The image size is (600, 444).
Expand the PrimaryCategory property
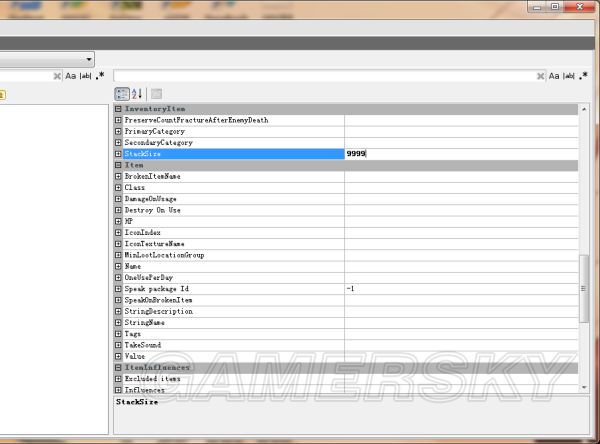pos(118,131)
